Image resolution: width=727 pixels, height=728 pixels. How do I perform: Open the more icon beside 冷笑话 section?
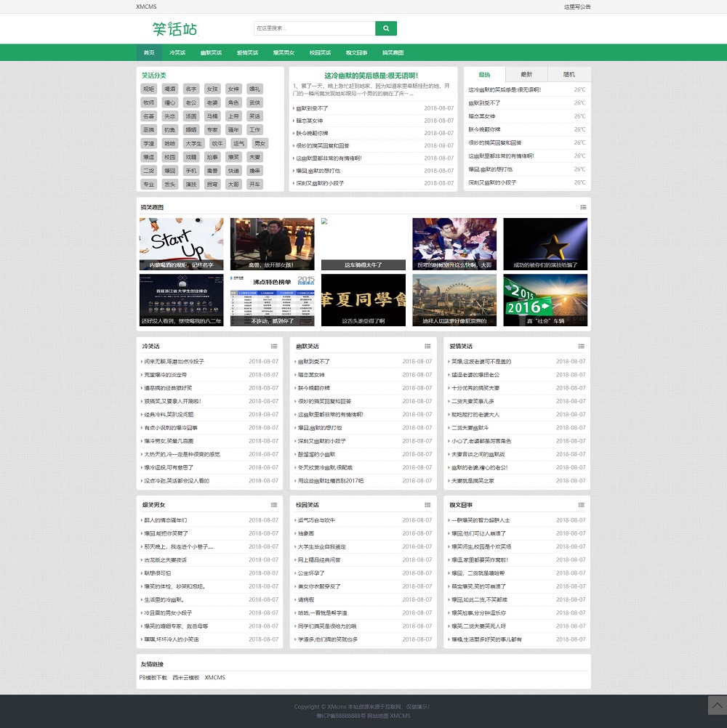274,347
